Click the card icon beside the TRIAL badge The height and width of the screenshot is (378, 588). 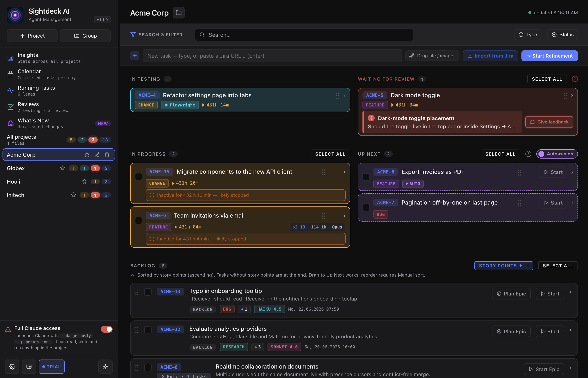29,367
